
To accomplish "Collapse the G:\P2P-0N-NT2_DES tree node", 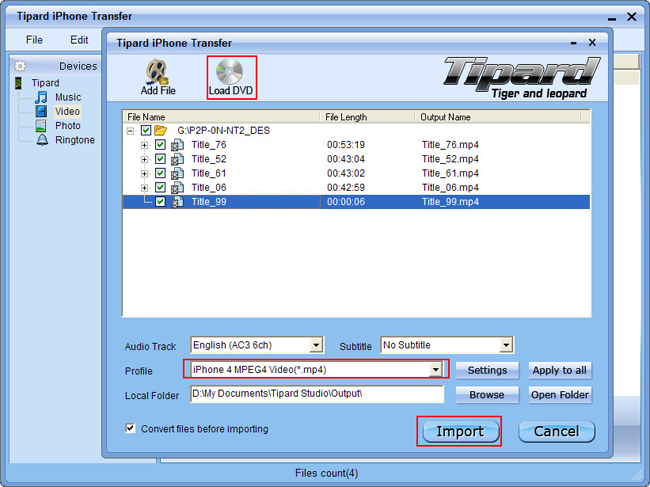I will pos(130,131).
